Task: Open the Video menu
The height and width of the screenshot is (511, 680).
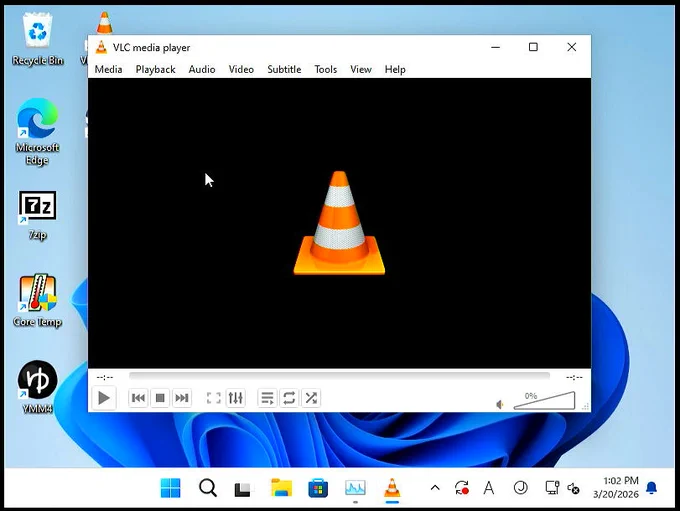Action: pos(241,69)
